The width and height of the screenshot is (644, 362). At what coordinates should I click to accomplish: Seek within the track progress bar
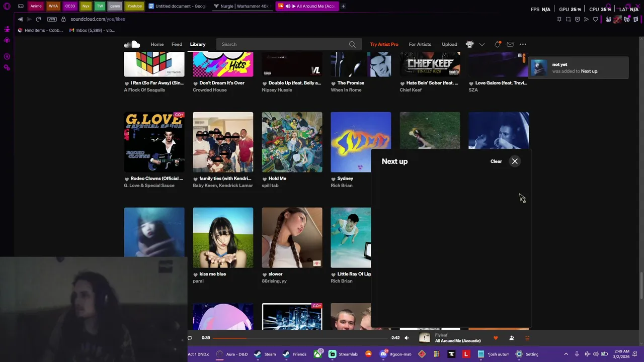click(x=301, y=338)
